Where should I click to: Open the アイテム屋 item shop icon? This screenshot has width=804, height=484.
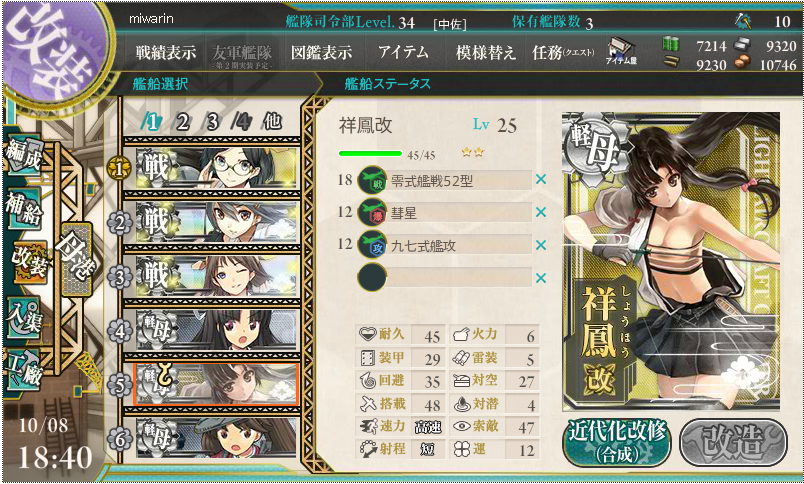(621, 51)
